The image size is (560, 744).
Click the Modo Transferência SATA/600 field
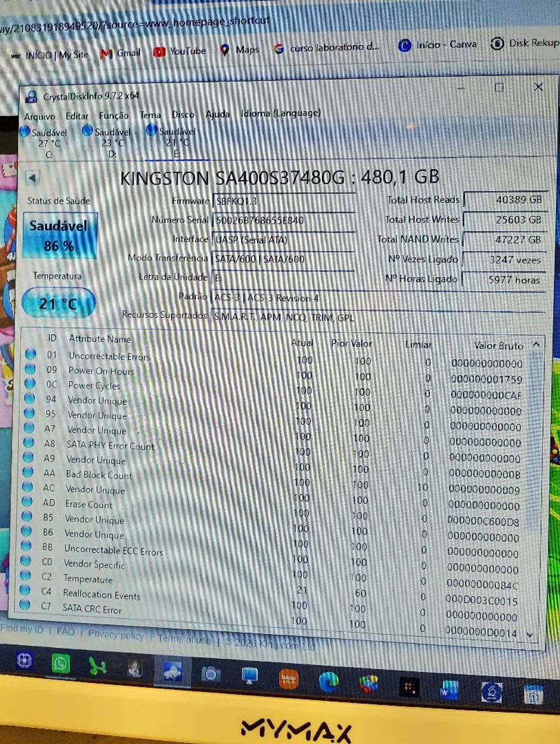coord(283,259)
